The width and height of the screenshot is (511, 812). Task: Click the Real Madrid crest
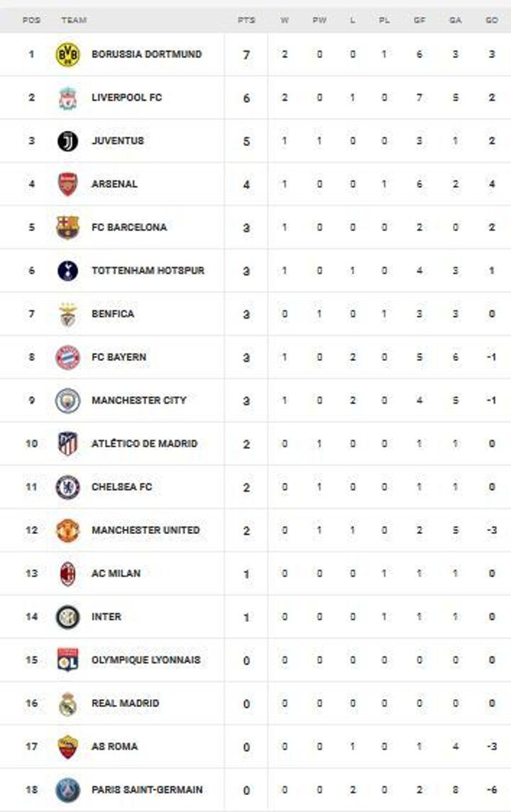[68, 703]
